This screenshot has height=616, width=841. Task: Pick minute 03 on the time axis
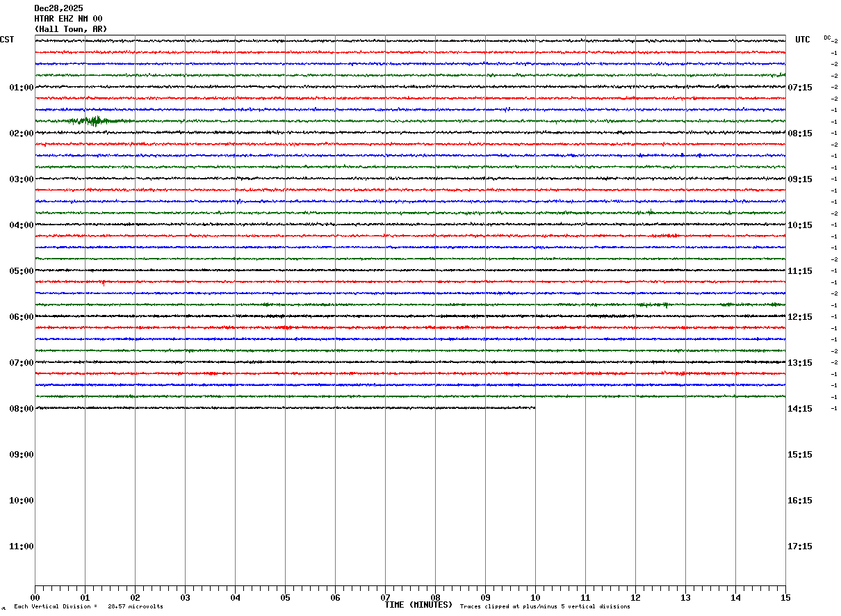pyautogui.click(x=185, y=597)
